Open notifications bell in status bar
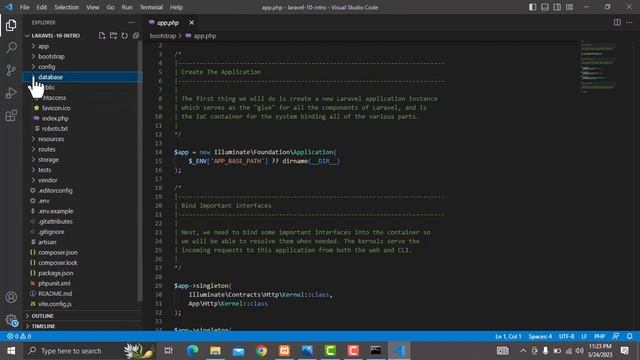 [x=629, y=336]
